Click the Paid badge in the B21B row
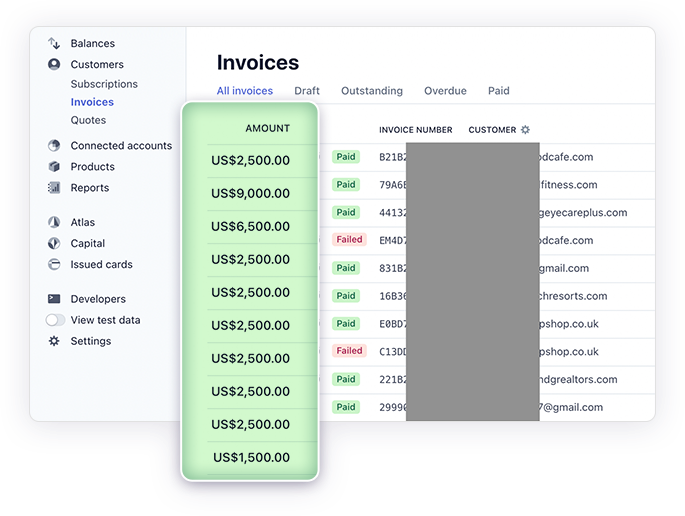685x516 pixels. click(x=346, y=156)
